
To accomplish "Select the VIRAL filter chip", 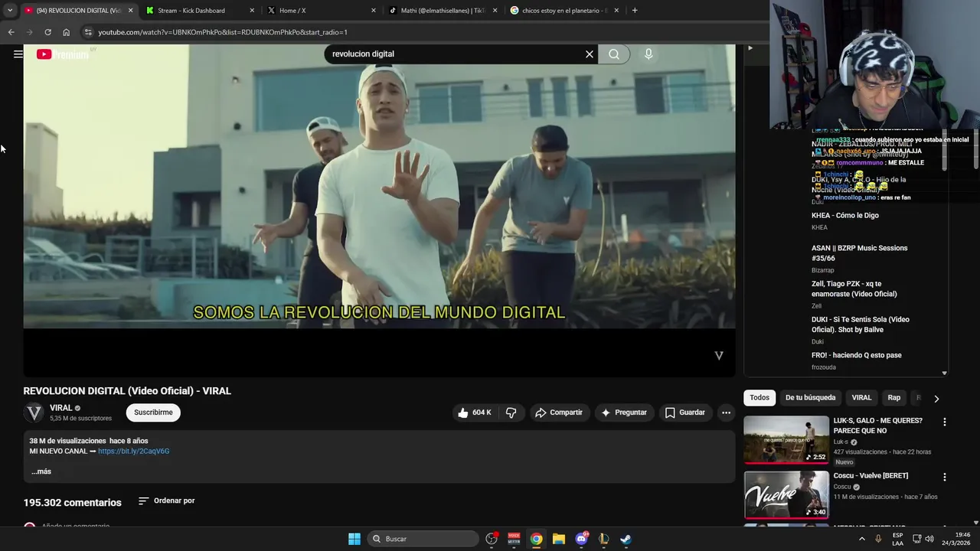I will [x=861, y=398].
